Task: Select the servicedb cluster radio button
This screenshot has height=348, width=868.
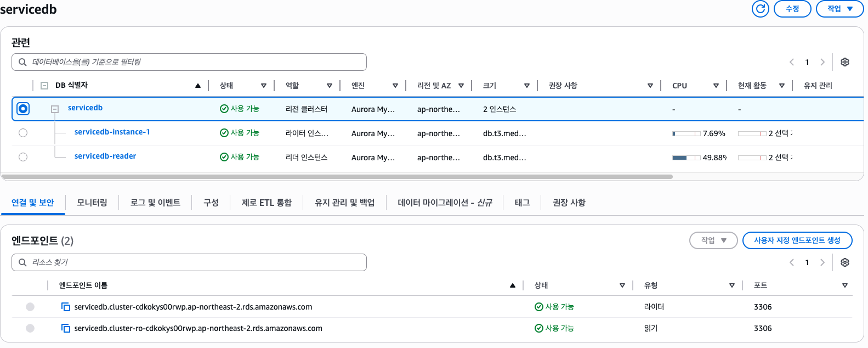Action: 23,109
